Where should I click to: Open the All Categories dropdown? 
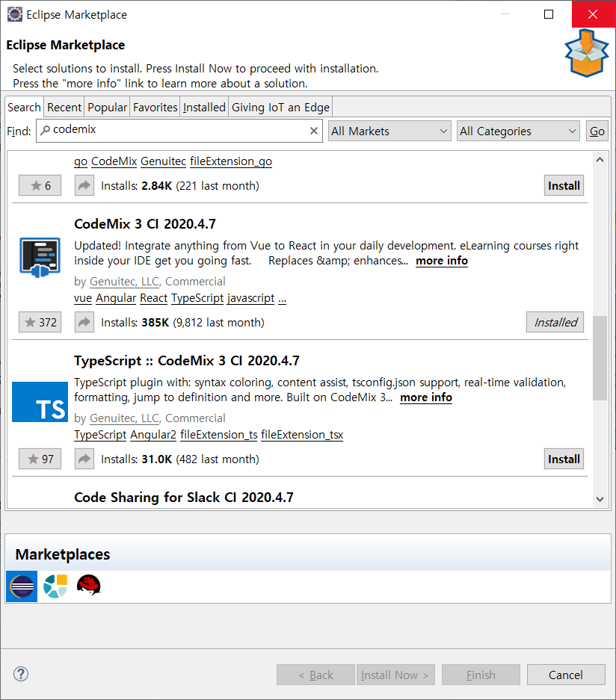pos(518,131)
